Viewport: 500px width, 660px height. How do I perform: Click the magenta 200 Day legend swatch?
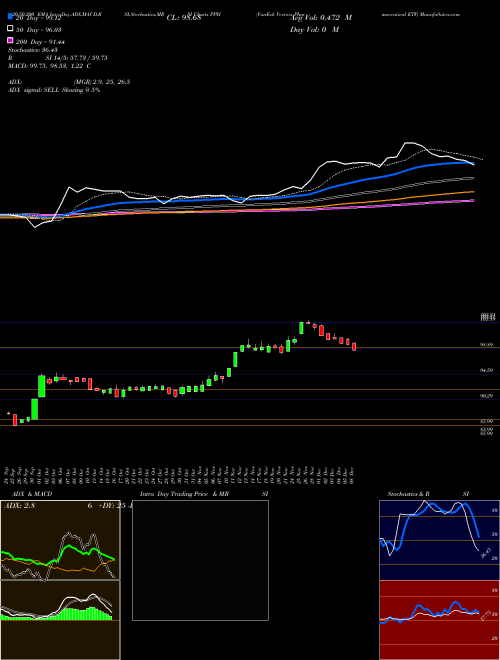click(10, 40)
